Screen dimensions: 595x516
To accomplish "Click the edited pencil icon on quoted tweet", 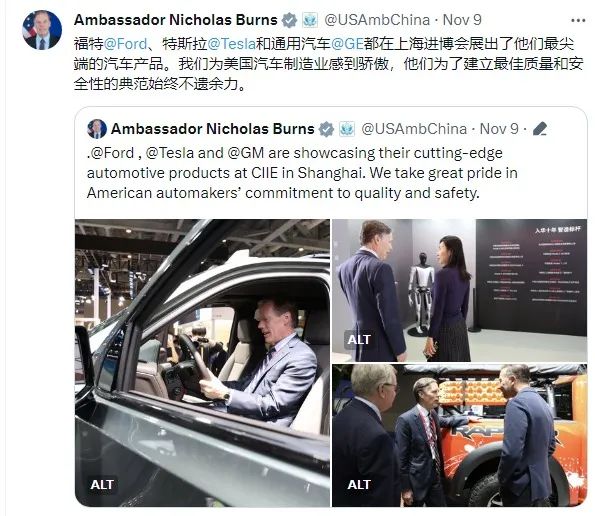I will pyautogui.click(x=540, y=129).
